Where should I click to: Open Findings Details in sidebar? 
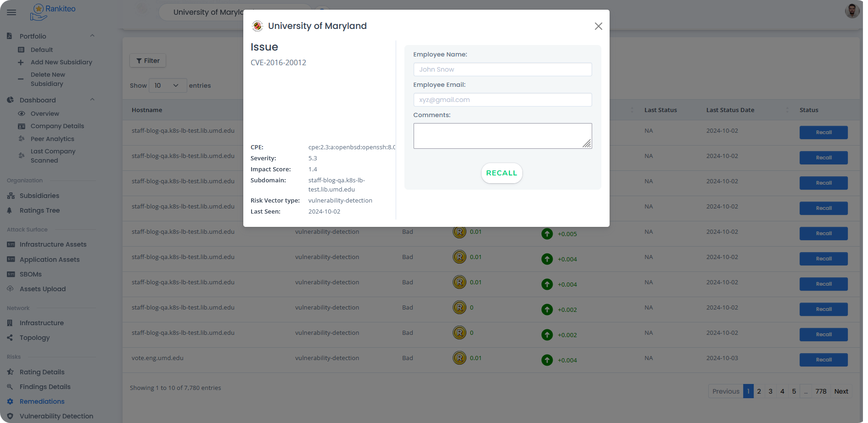point(45,387)
